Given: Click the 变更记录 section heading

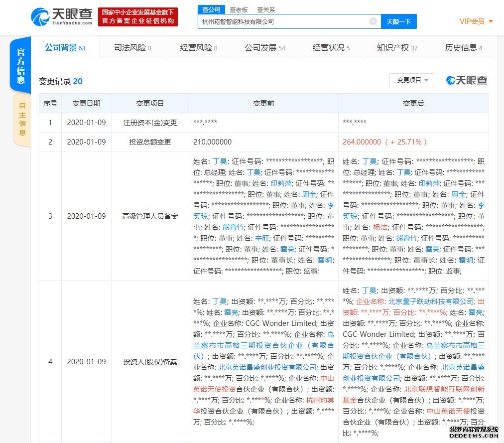Looking at the screenshot, I should tap(60, 81).
